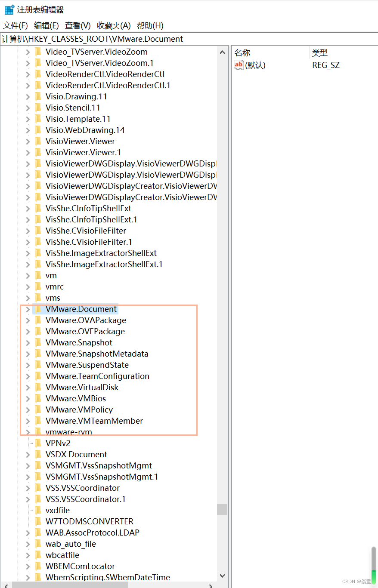Click folder icon of Visio.Template.11

pos(38,119)
